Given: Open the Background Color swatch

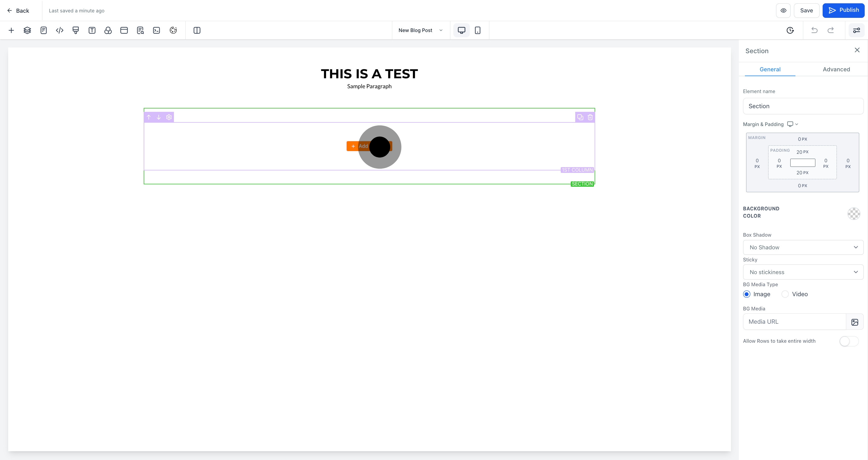Looking at the screenshot, I should pos(853,213).
